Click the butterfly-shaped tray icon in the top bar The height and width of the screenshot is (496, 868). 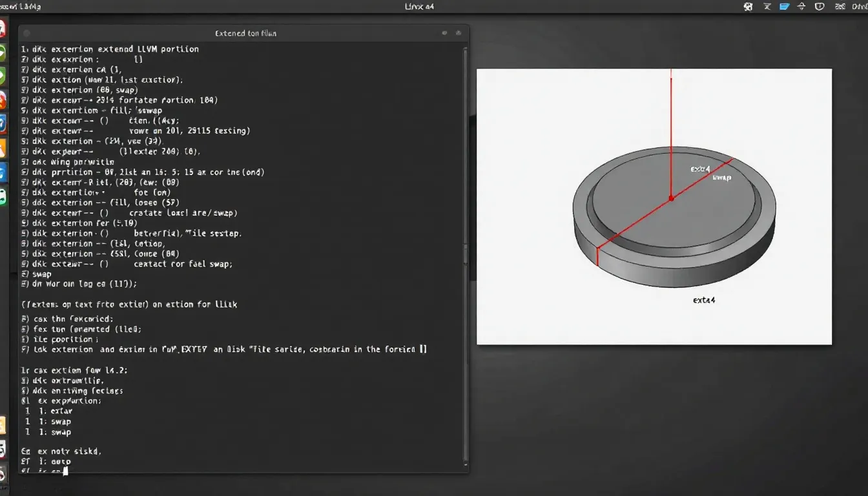pyautogui.click(x=748, y=6)
